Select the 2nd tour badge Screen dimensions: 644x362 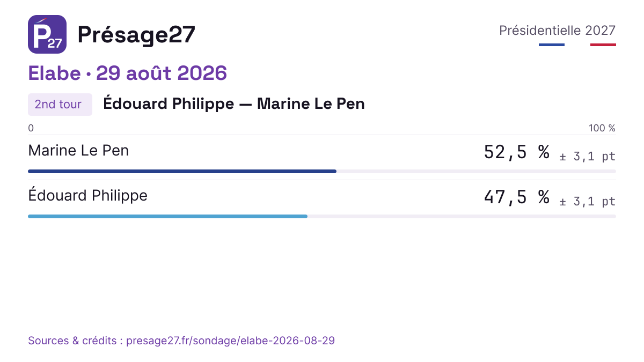[x=60, y=105]
